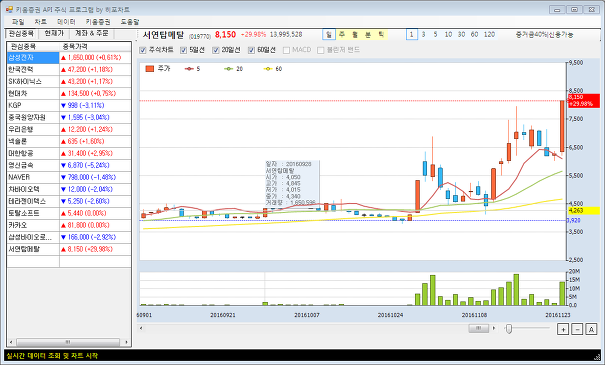Uncheck the 5일선 moving average checkbox
605x365 pixels.
click(184, 50)
